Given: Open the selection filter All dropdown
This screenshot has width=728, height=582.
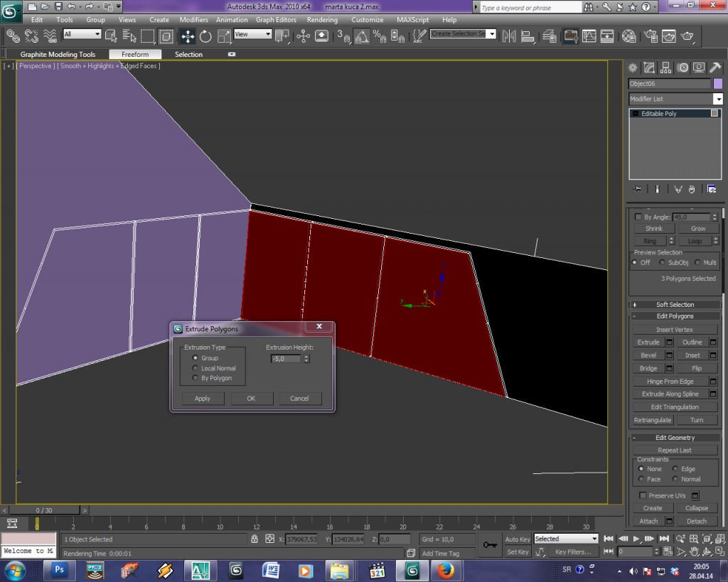Looking at the screenshot, I should click(x=82, y=34).
